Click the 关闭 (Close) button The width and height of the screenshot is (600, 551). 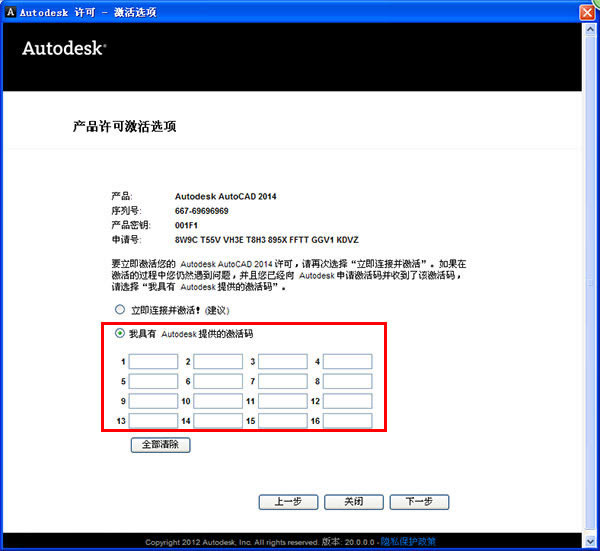pos(354,502)
